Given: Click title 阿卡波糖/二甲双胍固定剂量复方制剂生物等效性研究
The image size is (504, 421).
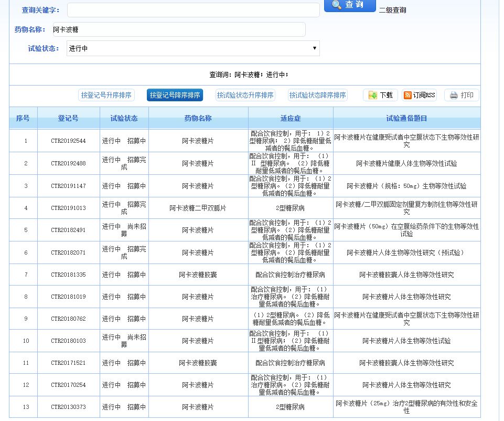Looking at the screenshot, I should [x=406, y=208].
